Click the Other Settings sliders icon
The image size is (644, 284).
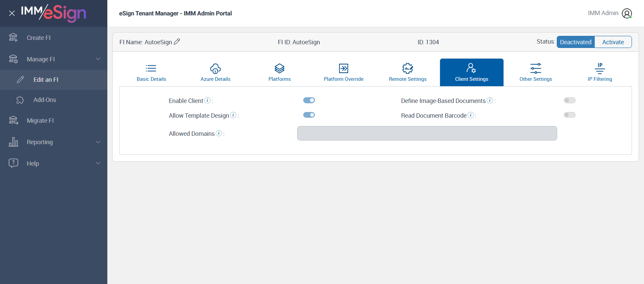pos(536,68)
